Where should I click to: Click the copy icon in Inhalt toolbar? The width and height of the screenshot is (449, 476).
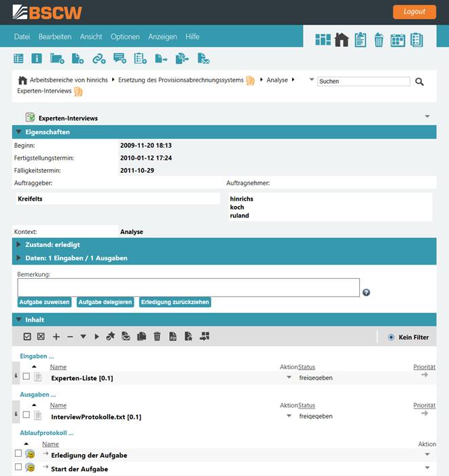pyautogui.click(x=141, y=336)
